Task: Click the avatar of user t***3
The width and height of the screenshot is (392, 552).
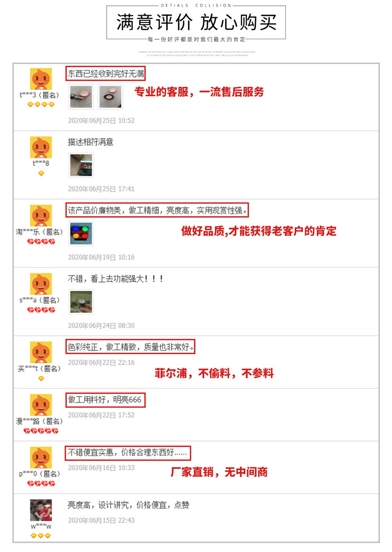Action: [x=41, y=79]
